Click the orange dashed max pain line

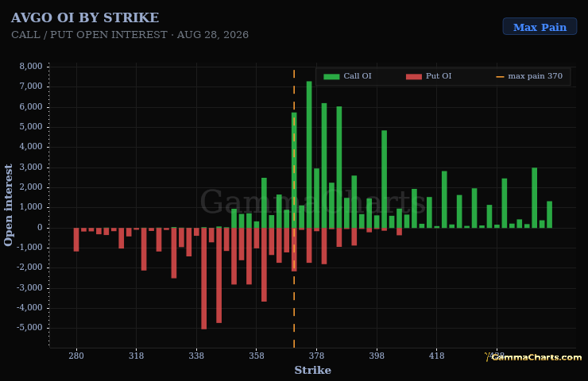[294, 209]
